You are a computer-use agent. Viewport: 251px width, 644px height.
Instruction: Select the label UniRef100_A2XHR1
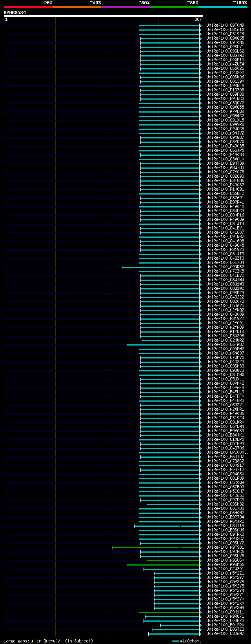click(x=225, y=409)
